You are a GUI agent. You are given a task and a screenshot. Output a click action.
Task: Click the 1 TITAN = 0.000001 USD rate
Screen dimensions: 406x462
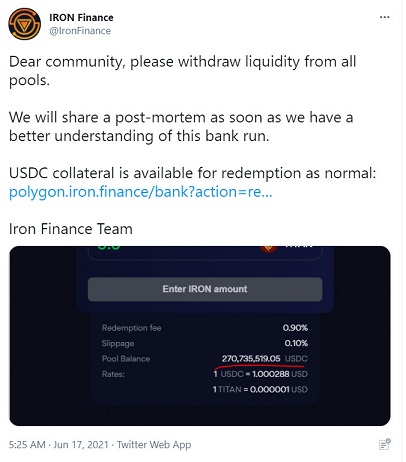coord(260,389)
